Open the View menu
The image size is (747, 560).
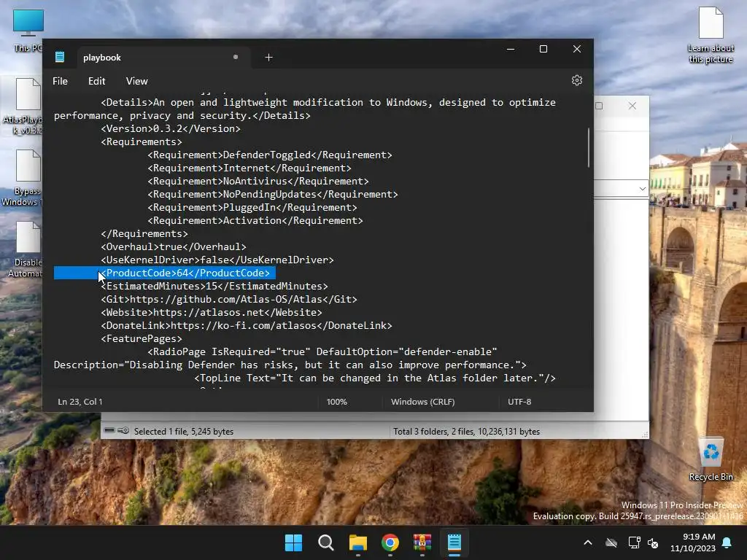136,81
